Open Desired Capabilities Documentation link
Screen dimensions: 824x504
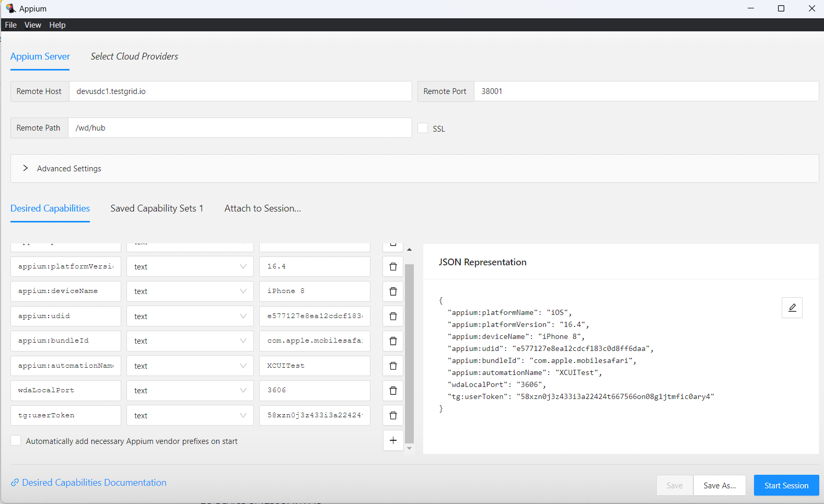[x=95, y=483]
